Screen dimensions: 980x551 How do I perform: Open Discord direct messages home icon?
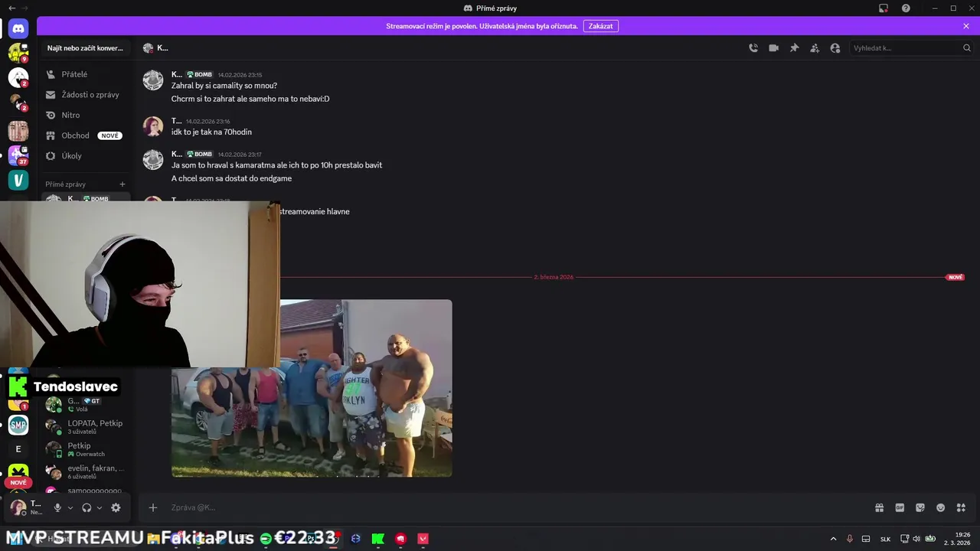[x=18, y=29]
